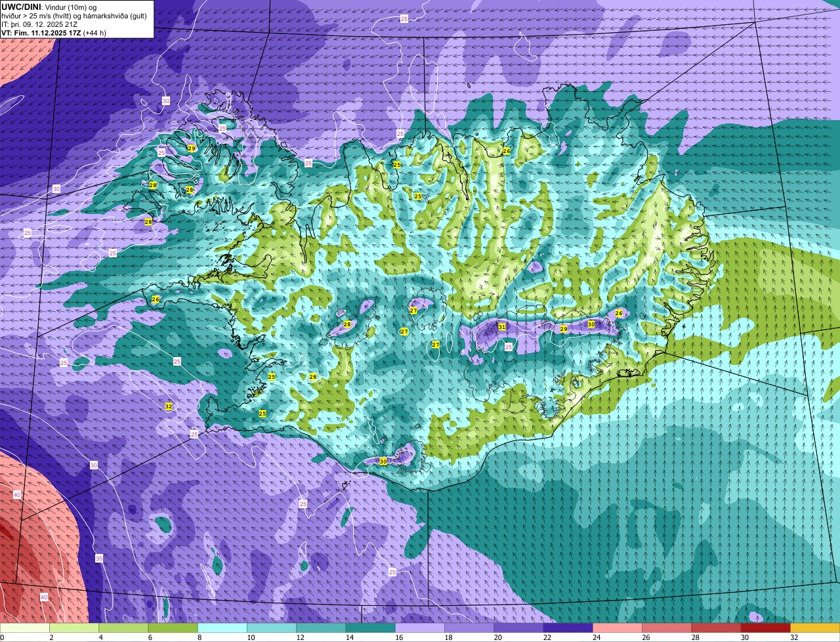The image size is (840, 642).
Task: Click legend scale label "6"
Action: coord(149,637)
